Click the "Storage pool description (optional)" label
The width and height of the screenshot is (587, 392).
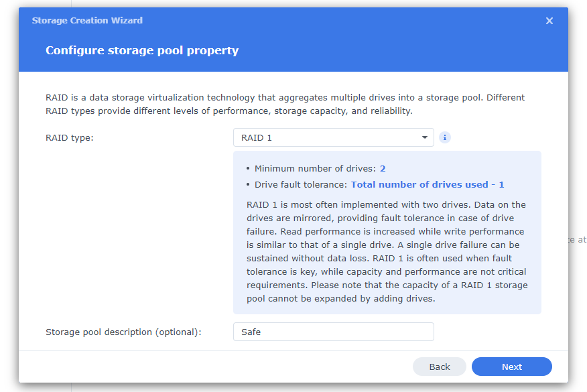click(x=123, y=332)
